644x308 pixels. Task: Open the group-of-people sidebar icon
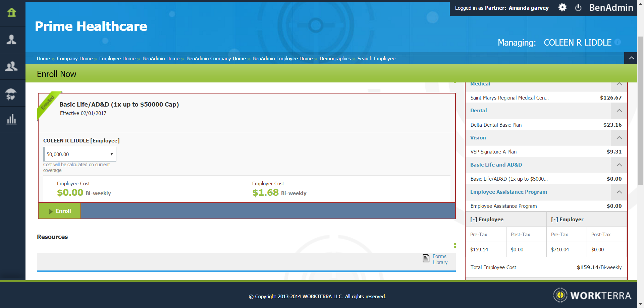[x=11, y=66]
